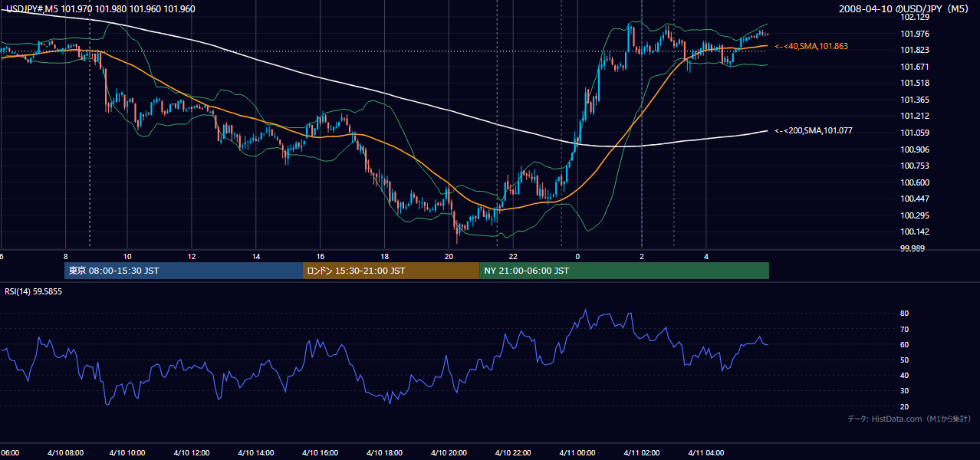Click the 50 level on RSI scale
This screenshot has width=980, height=460.
tap(904, 360)
